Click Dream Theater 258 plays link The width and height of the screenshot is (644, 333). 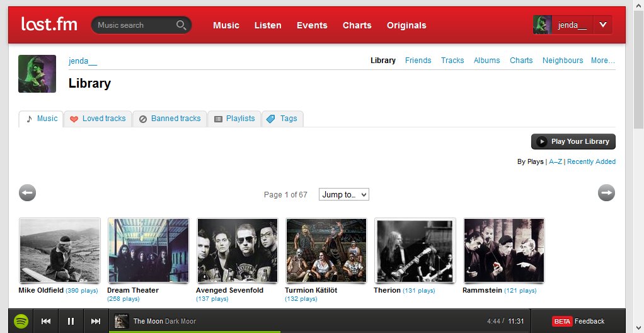pos(124,299)
